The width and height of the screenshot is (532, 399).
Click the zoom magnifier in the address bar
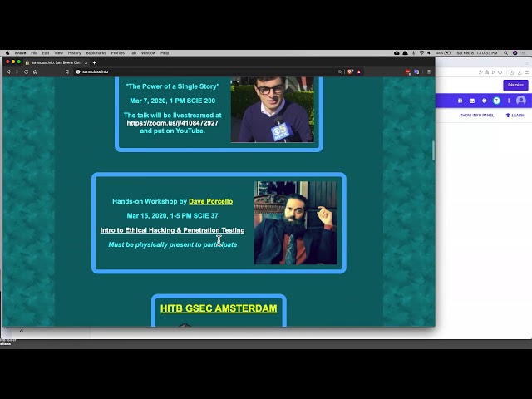pyautogui.click(x=340, y=72)
